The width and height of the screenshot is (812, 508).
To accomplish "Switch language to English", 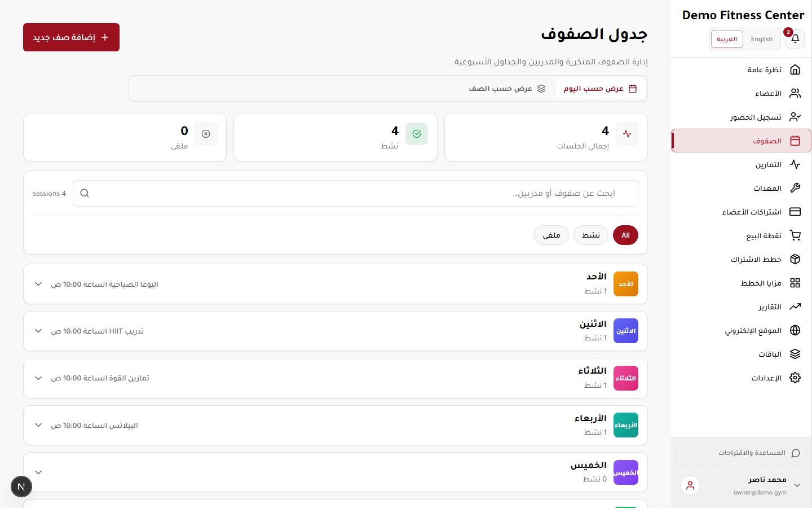I will 762,39.
